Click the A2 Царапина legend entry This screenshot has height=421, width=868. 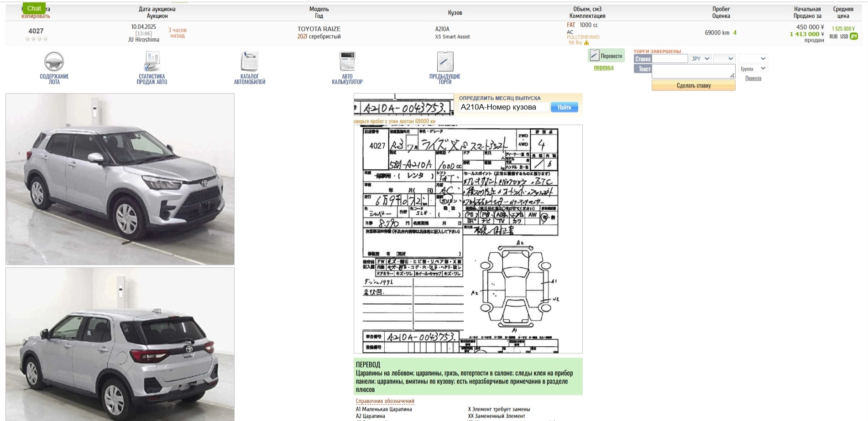click(371, 416)
